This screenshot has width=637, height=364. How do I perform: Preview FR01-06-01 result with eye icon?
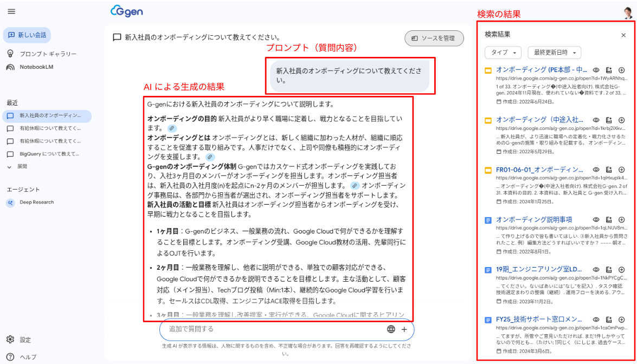pos(596,170)
